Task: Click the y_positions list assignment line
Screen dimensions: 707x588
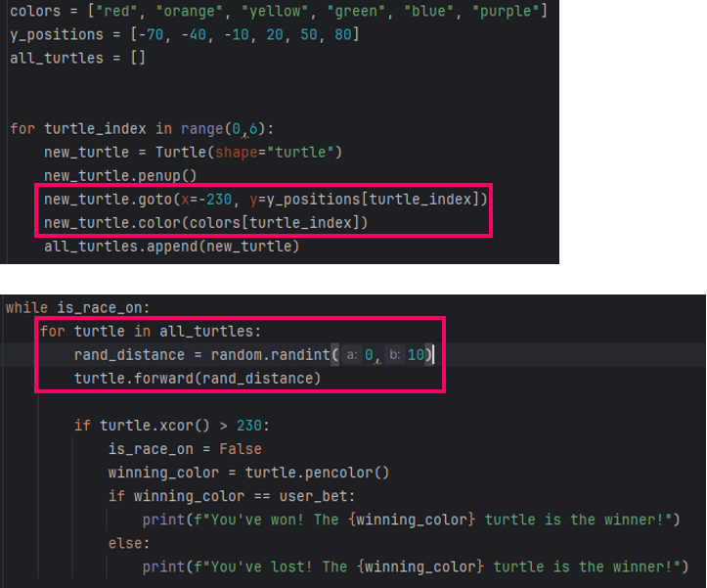Action: click(185, 34)
